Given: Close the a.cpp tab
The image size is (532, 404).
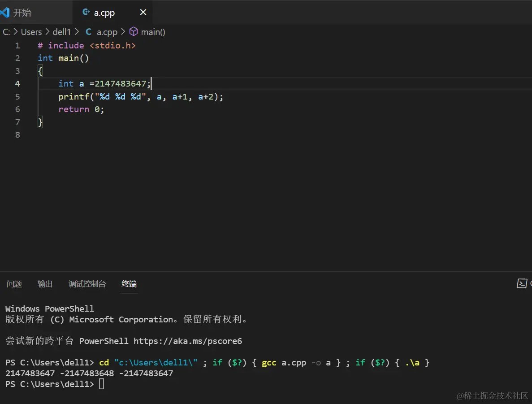Looking at the screenshot, I should tap(143, 12).
